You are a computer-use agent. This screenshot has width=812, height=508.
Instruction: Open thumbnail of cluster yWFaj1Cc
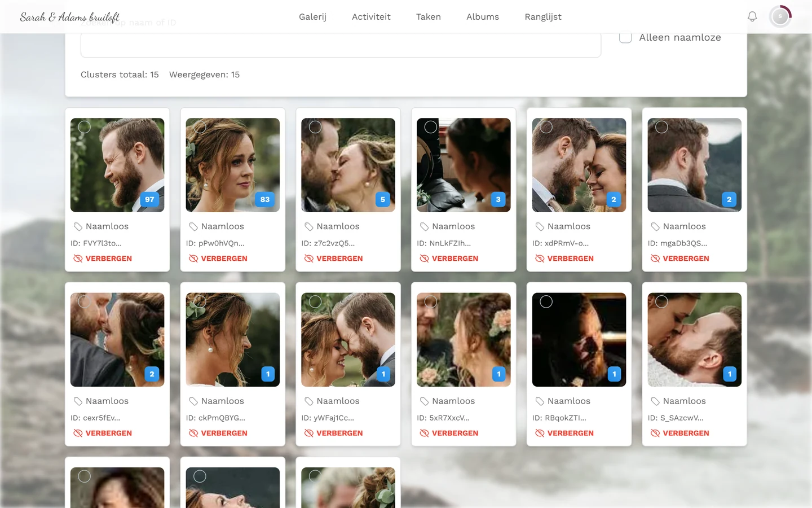pyautogui.click(x=348, y=340)
